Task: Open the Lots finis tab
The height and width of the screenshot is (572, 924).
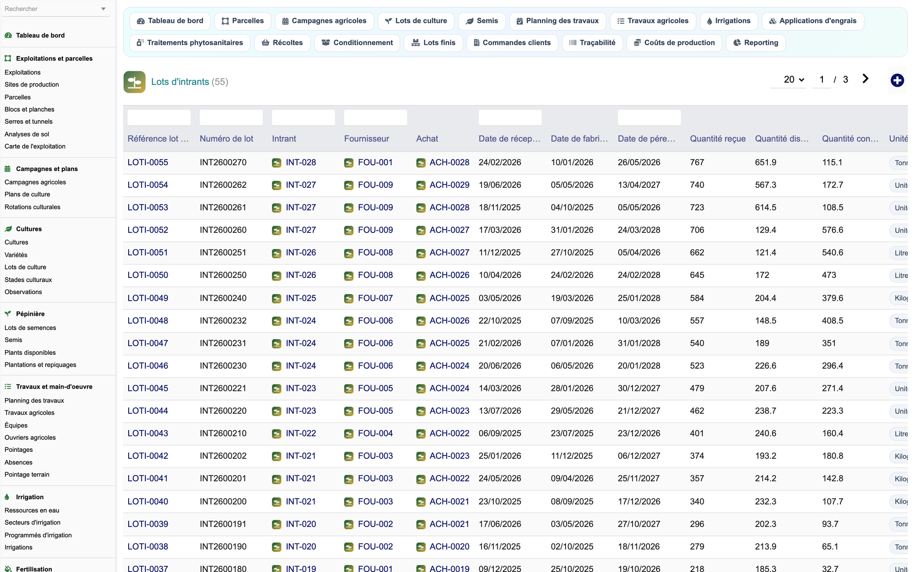Action: coord(433,43)
